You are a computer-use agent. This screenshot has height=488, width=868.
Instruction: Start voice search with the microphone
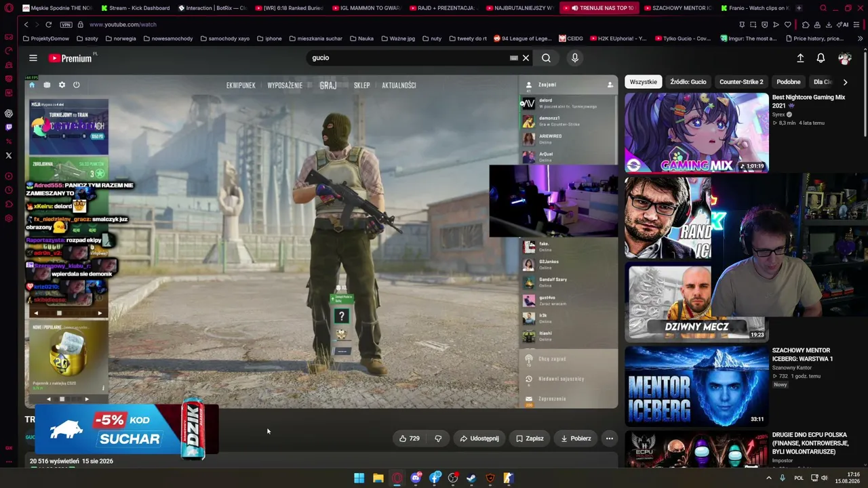pos(575,58)
